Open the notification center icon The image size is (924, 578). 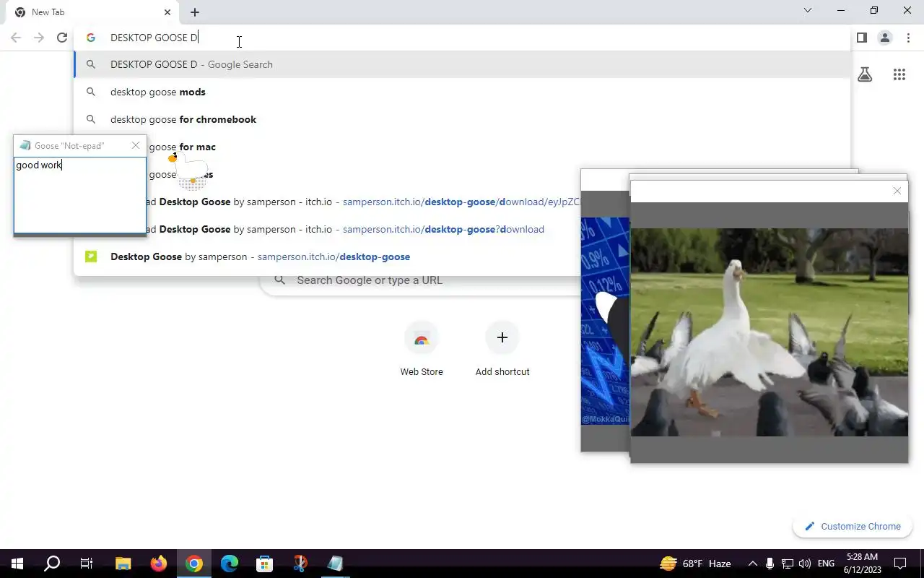pos(900,564)
